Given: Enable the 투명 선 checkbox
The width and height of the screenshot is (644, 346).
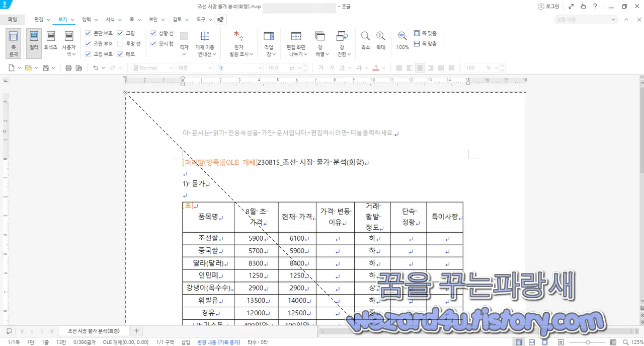Looking at the screenshot, I should (120, 44).
